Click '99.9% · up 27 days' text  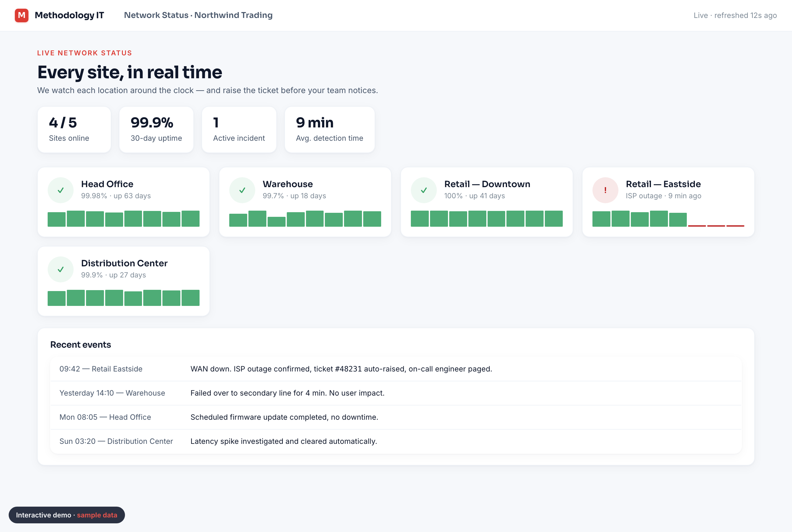click(x=113, y=275)
